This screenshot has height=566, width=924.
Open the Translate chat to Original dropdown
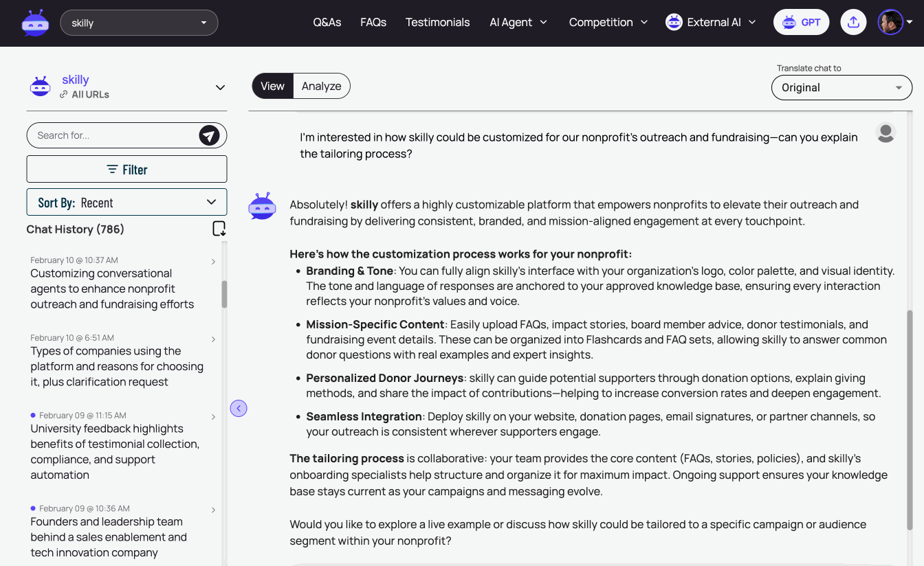click(x=841, y=88)
